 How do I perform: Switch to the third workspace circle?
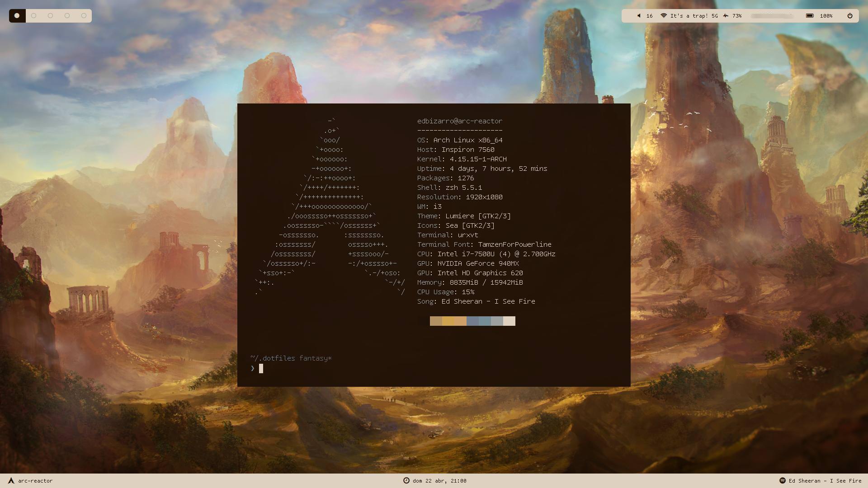(x=50, y=16)
